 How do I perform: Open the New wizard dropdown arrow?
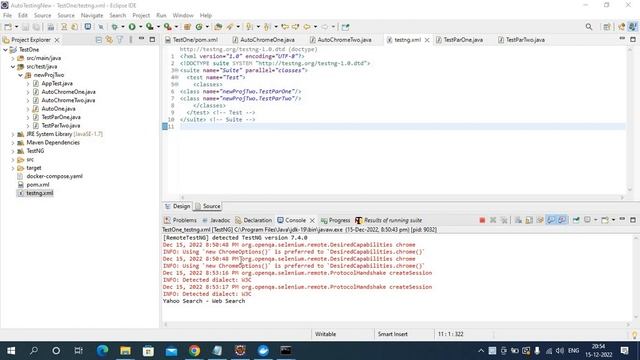coord(16,27)
